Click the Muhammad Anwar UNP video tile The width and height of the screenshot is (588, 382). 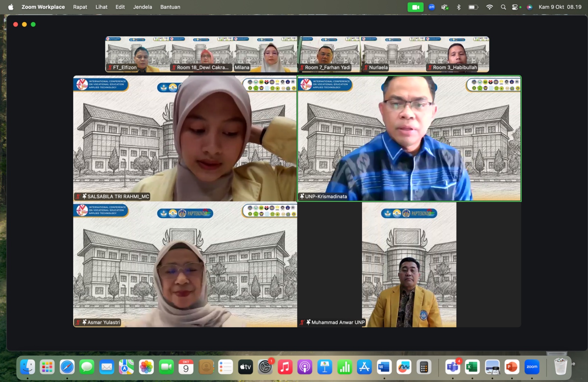(x=409, y=264)
